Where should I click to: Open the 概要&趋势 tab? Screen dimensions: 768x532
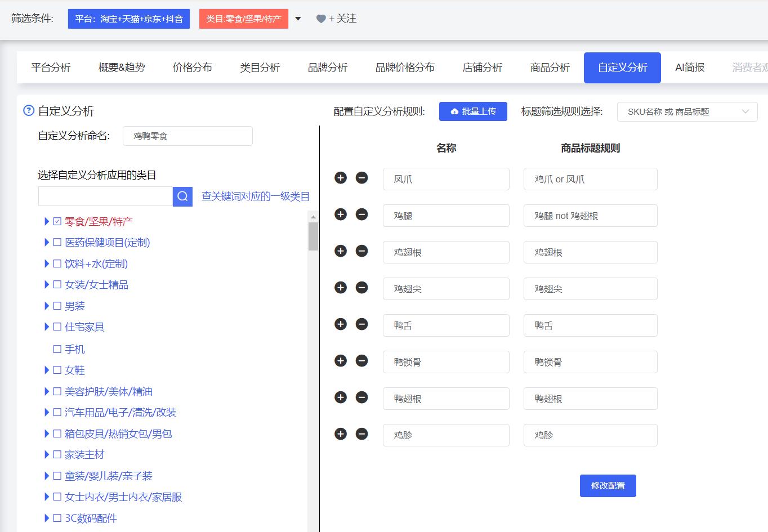tap(122, 68)
